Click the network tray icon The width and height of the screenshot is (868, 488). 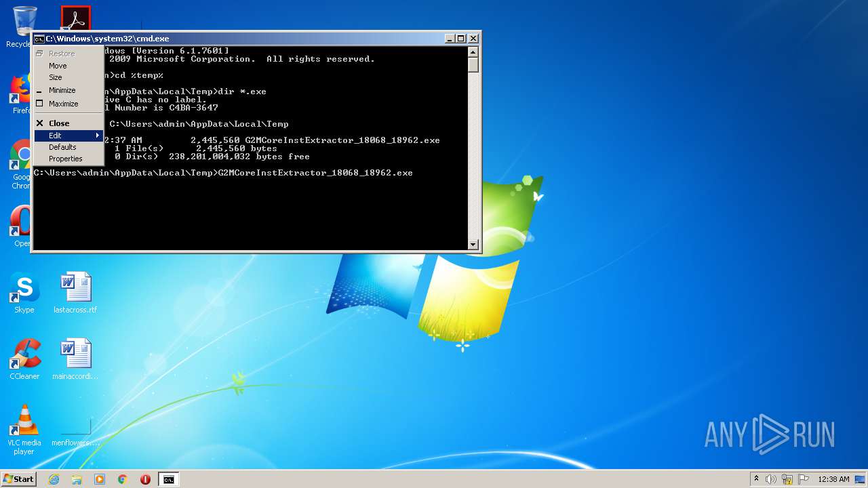tap(787, 479)
